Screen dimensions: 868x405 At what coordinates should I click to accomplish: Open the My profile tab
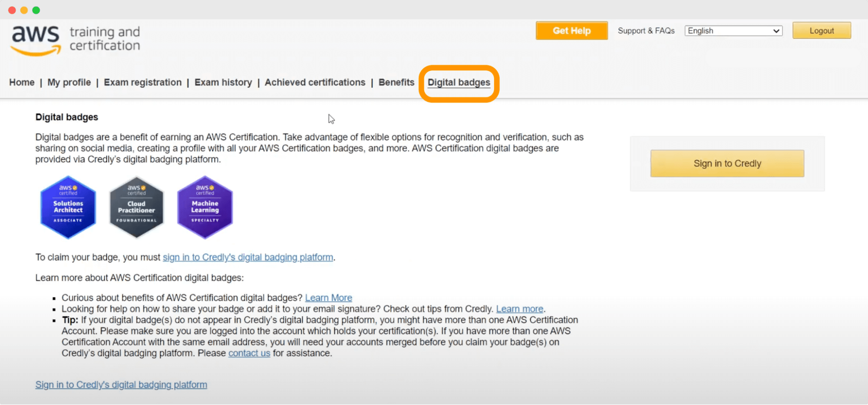(x=69, y=82)
